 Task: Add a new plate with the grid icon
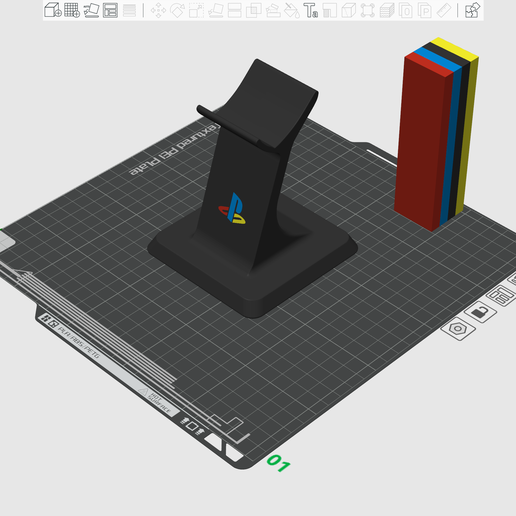coord(72,10)
